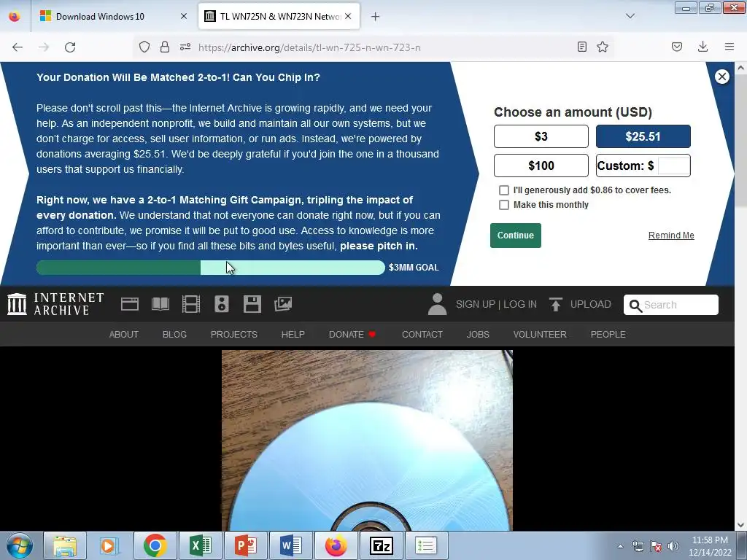Image resolution: width=747 pixels, height=560 pixels.
Task: Open a new browser tab
Action: click(376, 17)
